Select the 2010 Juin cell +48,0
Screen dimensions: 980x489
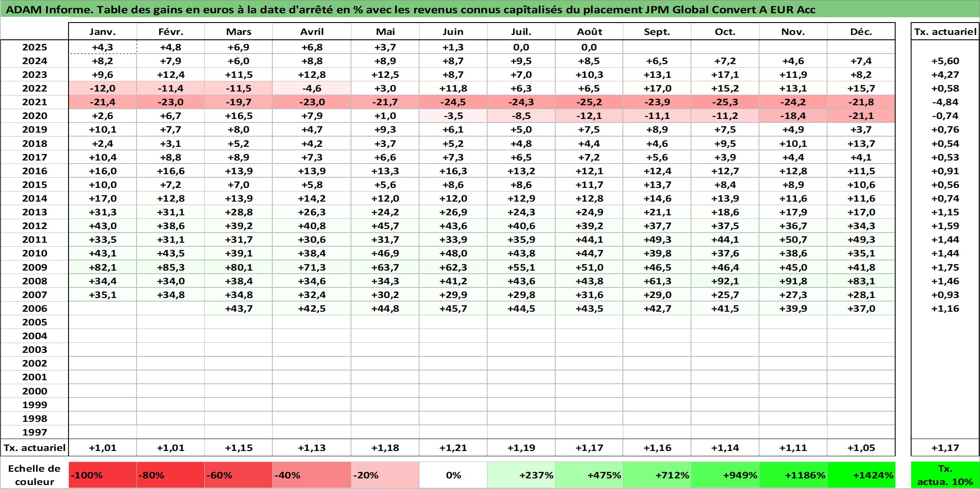(x=453, y=253)
